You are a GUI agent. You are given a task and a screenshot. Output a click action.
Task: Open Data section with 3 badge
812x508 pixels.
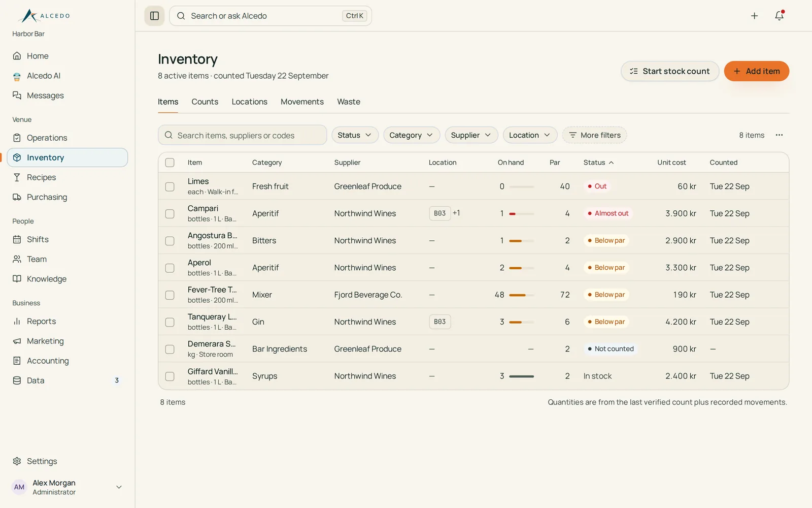pyautogui.click(x=67, y=380)
